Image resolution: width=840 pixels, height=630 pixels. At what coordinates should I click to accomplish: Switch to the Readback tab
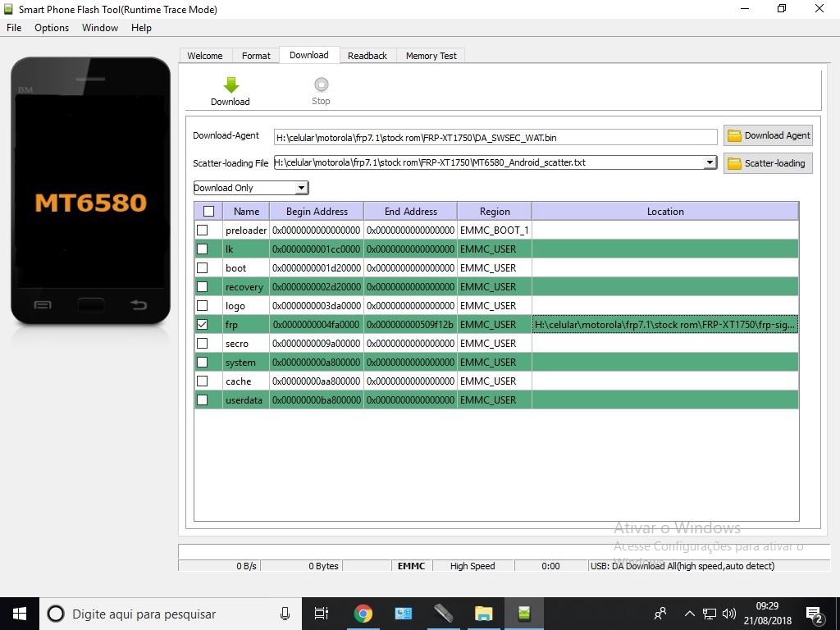click(367, 56)
